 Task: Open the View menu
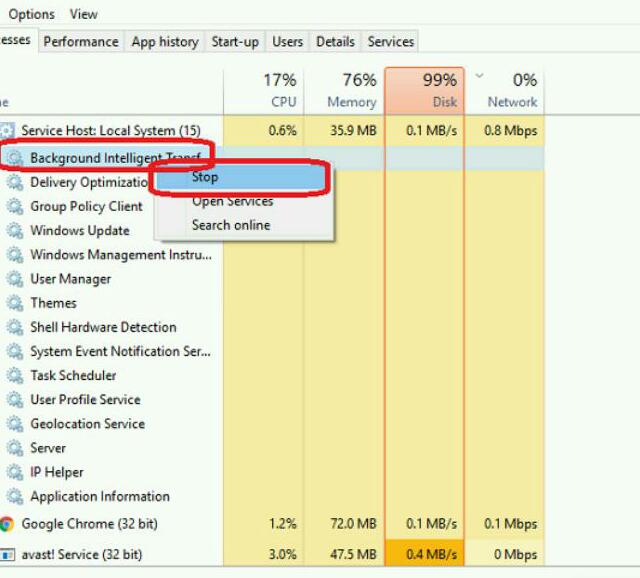pyautogui.click(x=84, y=14)
